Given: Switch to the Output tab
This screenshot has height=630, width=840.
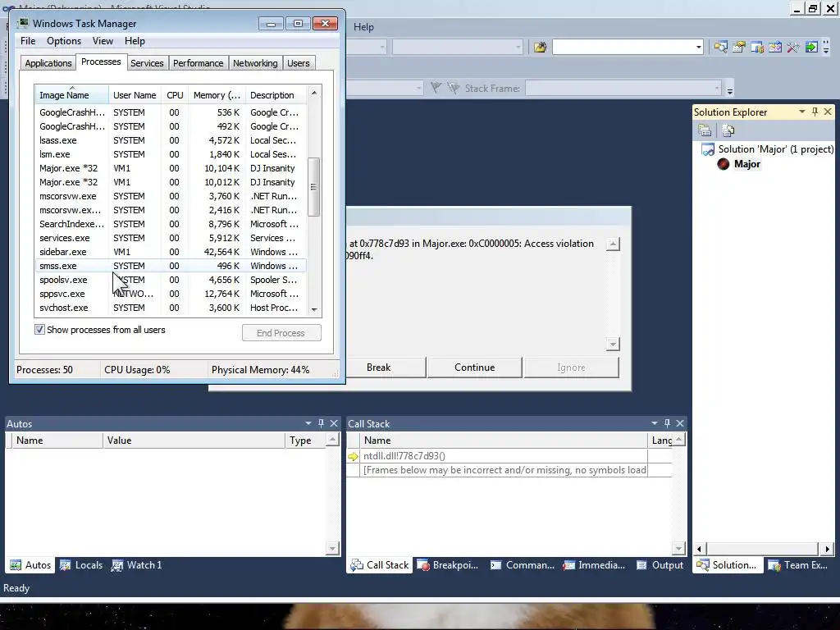Looking at the screenshot, I should [x=660, y=564].
